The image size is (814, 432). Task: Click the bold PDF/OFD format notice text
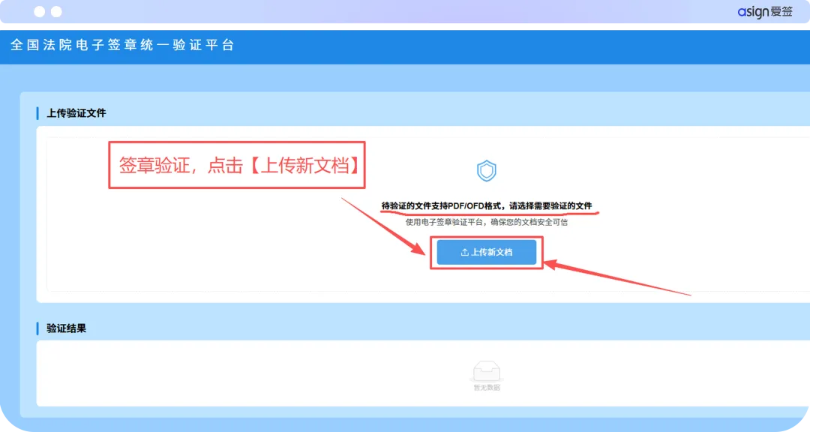tap(486, 205)
